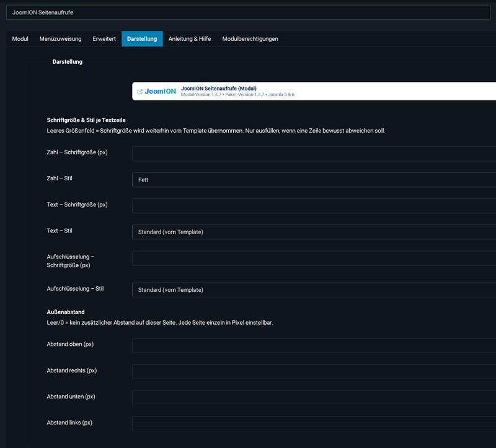
Task: Focus the Text – Schriftgröße (px) field
Action: click(x=314, y=206)
